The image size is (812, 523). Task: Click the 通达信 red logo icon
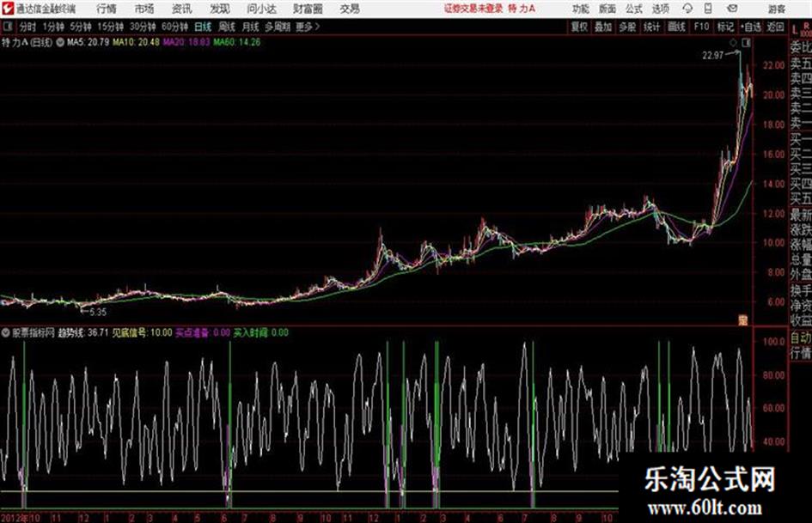pos(8,9)
